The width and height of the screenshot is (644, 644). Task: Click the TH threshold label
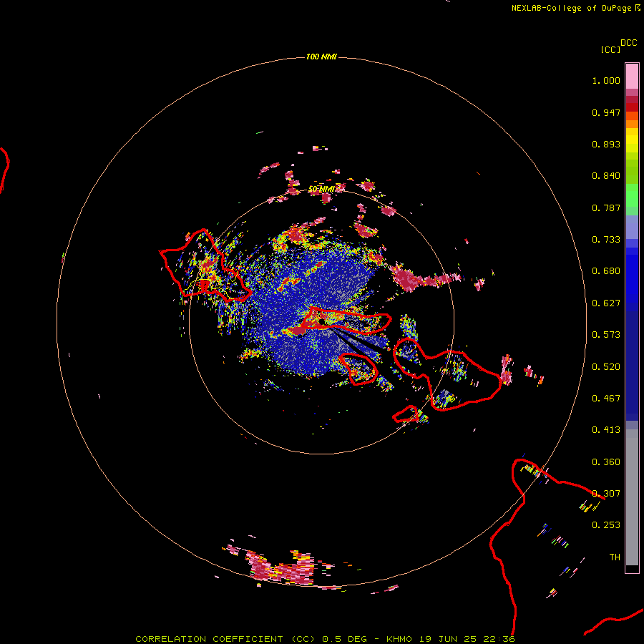(615, 557)
